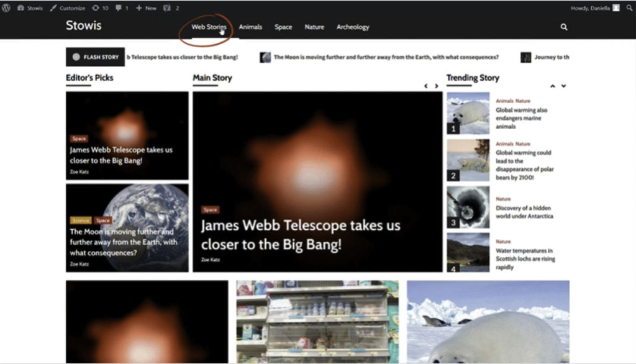Open the Customize theme option
The height and width of the screenshot is (364, 636).
coord(67,7)
